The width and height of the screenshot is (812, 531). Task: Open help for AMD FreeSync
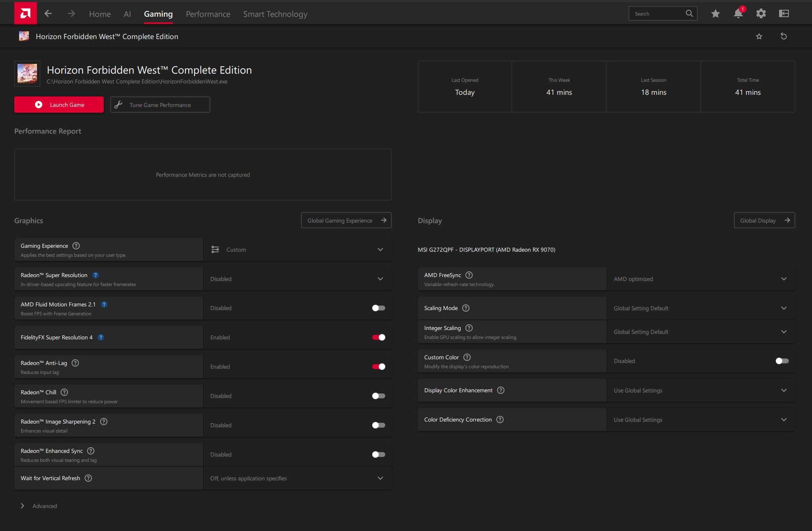(469, 275)
